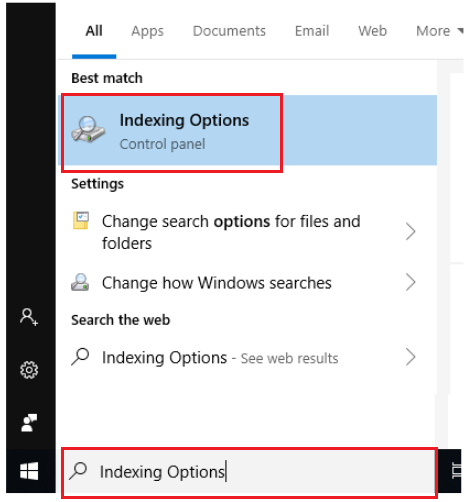This screenshot has width=468, height=502.
Task: Click the magnifier icon in search box
Action: click(x=78, y=471)
